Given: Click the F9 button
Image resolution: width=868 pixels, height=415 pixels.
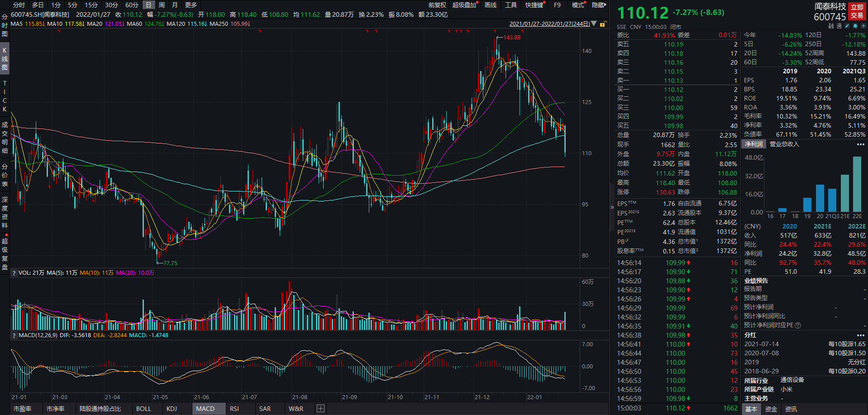Looking at the screenshot, I should tap(557, 5).
